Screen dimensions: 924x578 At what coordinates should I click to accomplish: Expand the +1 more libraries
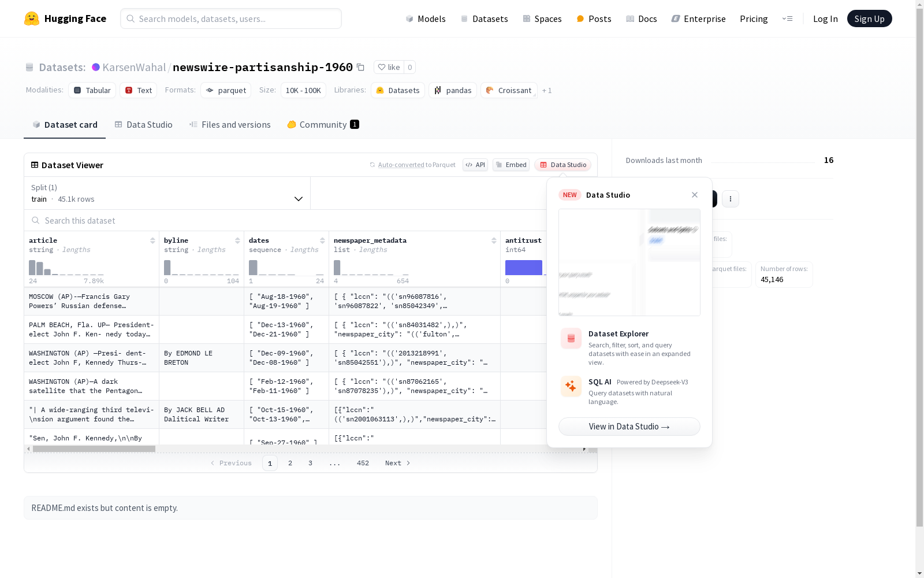point(547,90)
